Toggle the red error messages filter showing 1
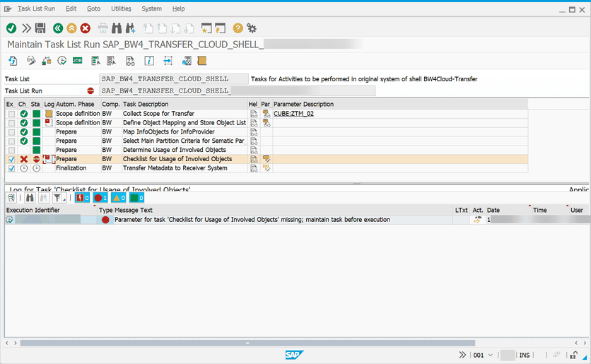Image resolution: width=591 pixels, height=364 pixels. [100, 198]
